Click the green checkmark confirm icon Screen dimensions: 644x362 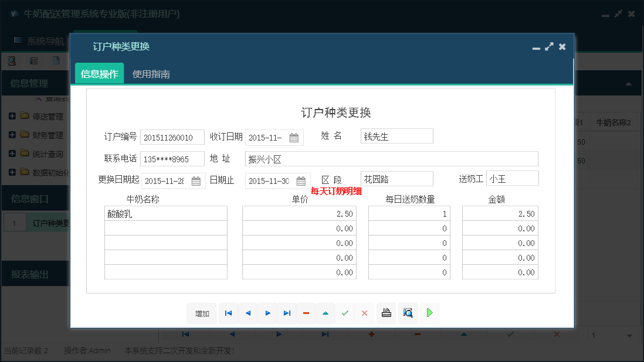tap(345, 313)
